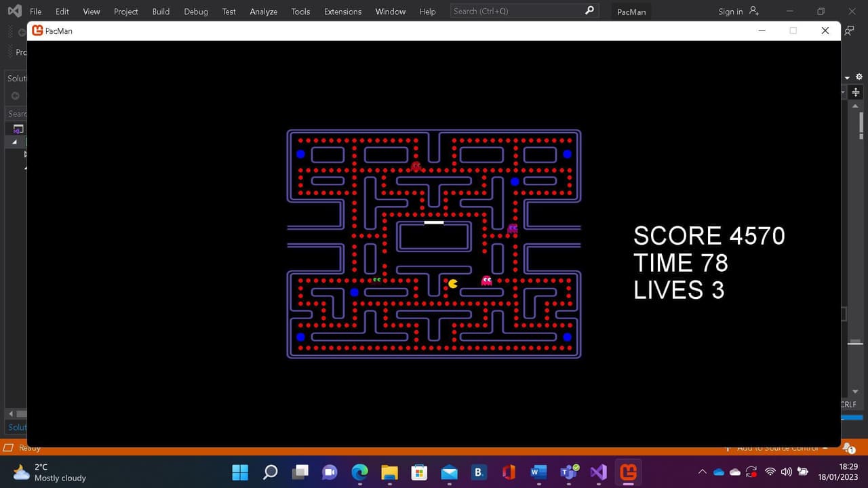Image resolution: width=868 pixels, height=488 pixels.
Task: Minimize the PacMan game window
Action: (x=762, y=30)
